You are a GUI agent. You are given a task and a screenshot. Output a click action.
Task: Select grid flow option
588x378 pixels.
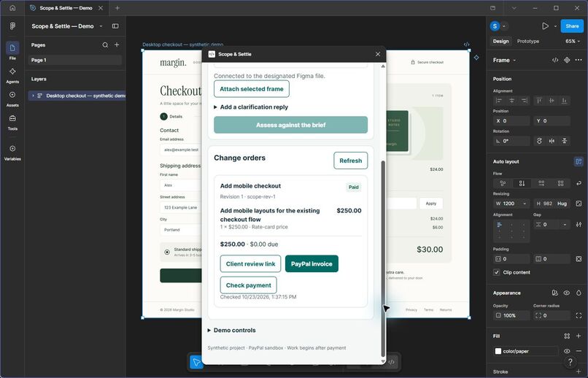click(x=560, y=183)
